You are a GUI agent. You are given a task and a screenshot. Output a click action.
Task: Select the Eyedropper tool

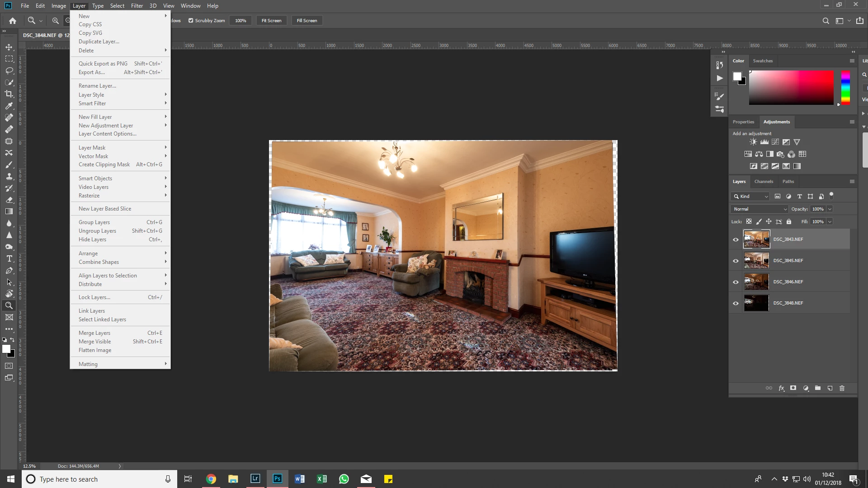coord(9,106)
